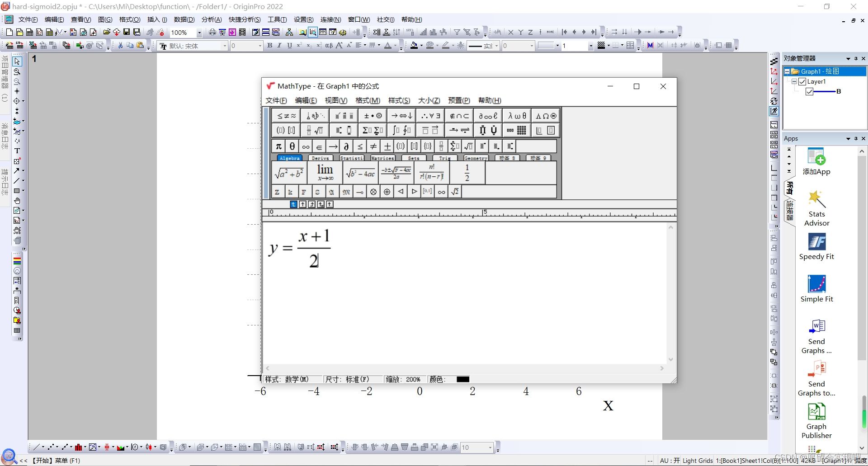The height and width of the screenshot is (466, 868).
Task: Click the Bold button in Origin's format toolbar
Action: 270,46
